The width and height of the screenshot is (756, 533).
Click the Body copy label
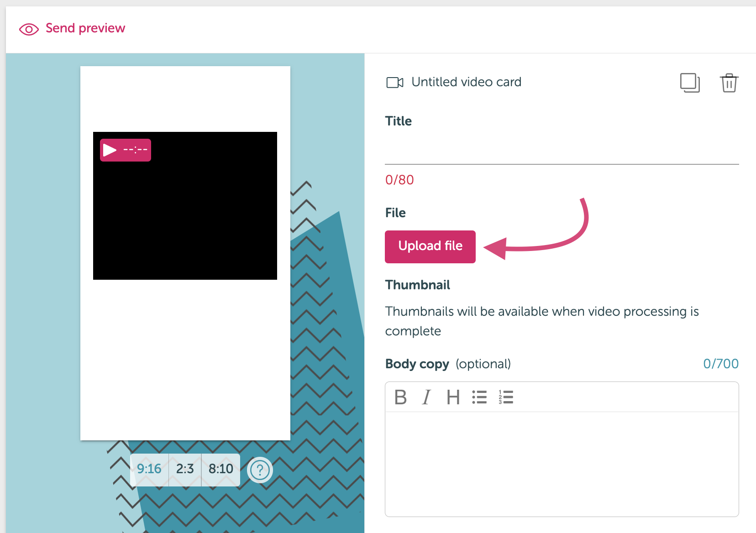point(417,364)
